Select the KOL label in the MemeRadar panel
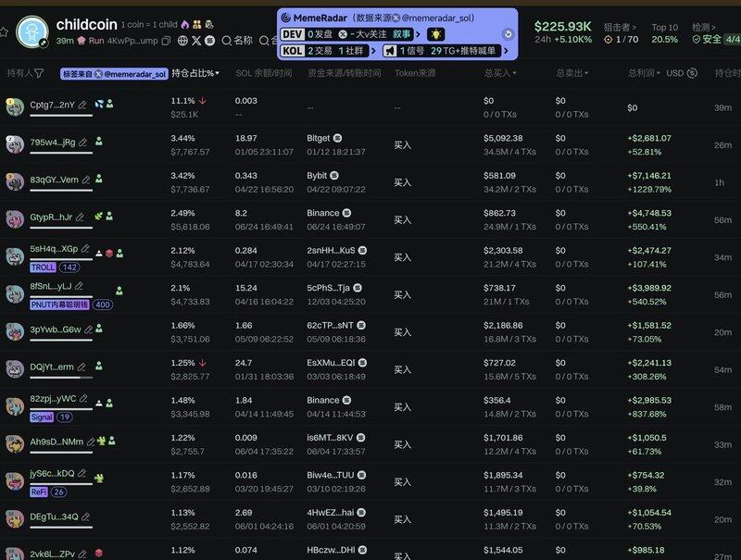 tap(292, 51)
